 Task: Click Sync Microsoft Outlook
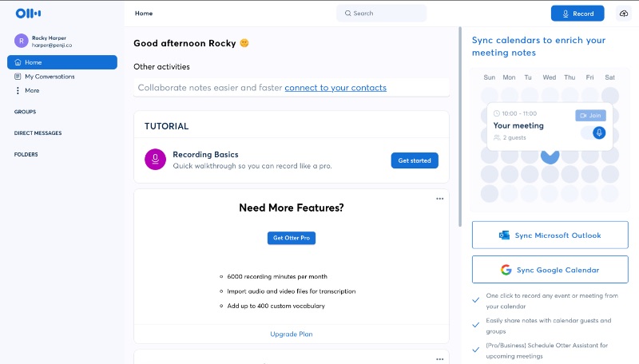(550, 235)
